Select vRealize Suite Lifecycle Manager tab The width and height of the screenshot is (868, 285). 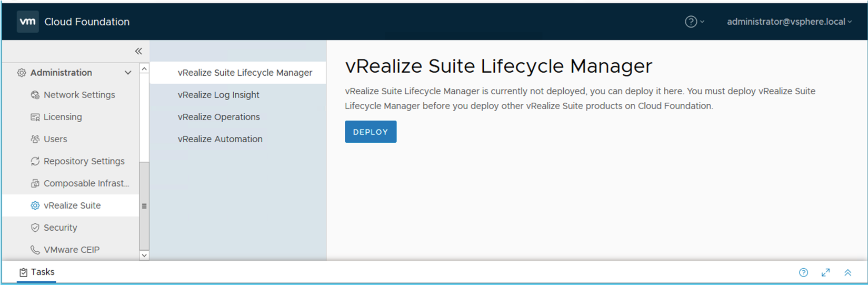[x=238, y=73]
